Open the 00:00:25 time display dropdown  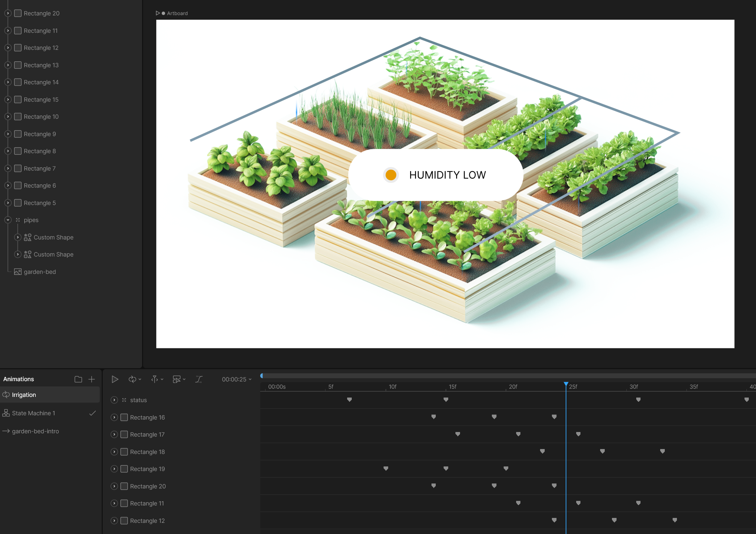click(237, 379)
